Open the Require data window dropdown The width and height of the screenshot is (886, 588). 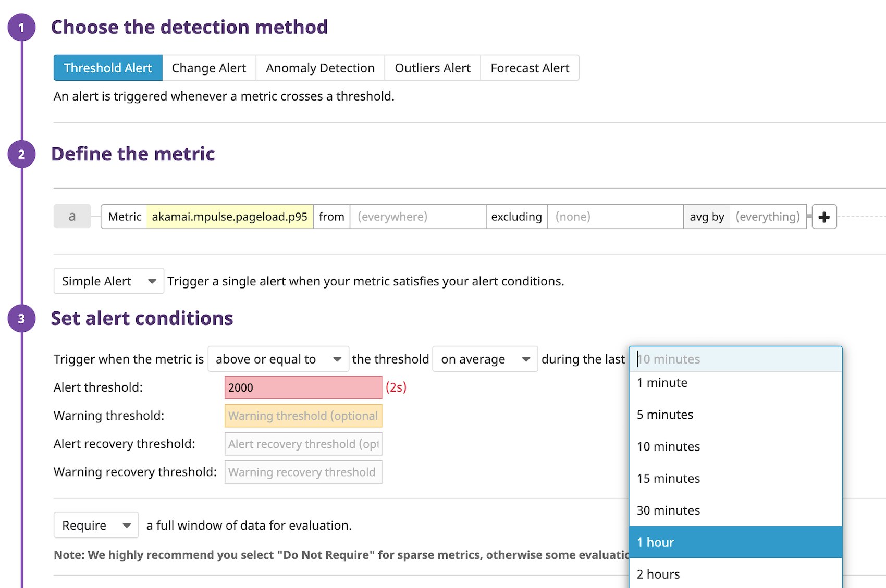tap(96, 526)
